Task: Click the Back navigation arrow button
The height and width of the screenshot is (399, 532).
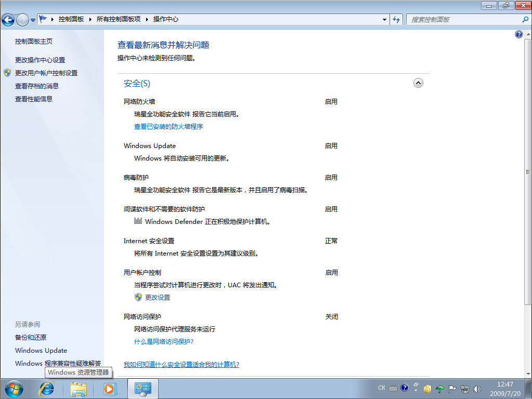Action: click(8, 20)
